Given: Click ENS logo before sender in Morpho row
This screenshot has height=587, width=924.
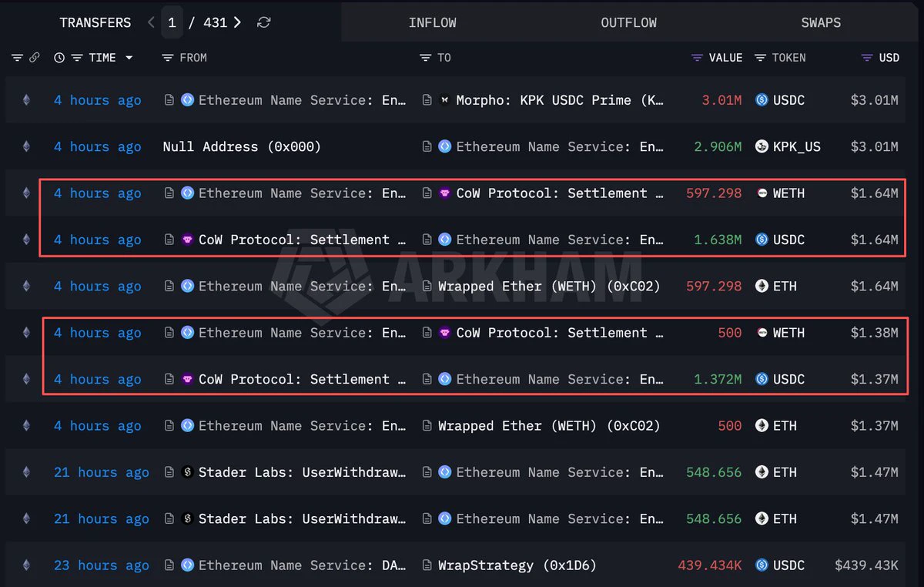Looking at the screenshot, I should [187, 100].
